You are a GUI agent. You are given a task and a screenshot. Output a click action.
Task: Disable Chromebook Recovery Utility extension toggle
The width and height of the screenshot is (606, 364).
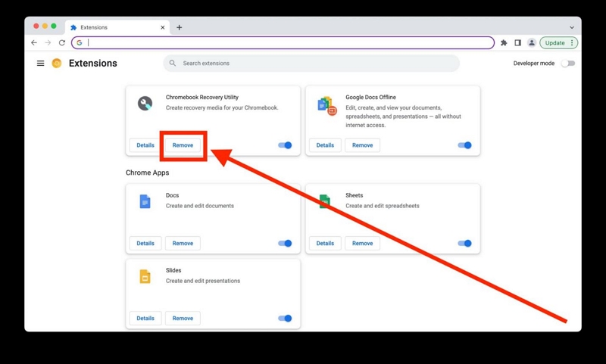point(286,145)
